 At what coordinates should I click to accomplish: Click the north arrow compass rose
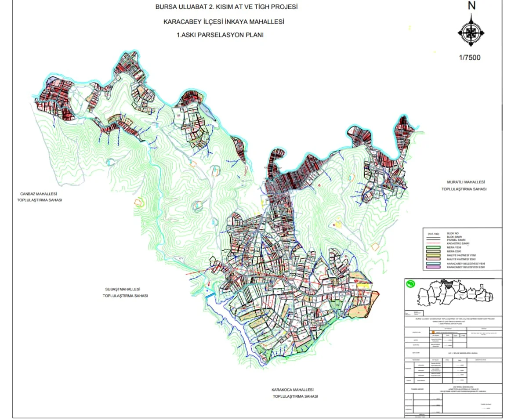[x=471, y=32]
